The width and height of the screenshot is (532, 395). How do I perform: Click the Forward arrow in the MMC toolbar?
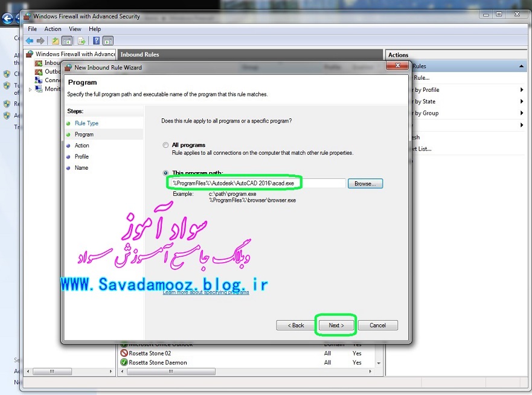(x=40, y=41)
